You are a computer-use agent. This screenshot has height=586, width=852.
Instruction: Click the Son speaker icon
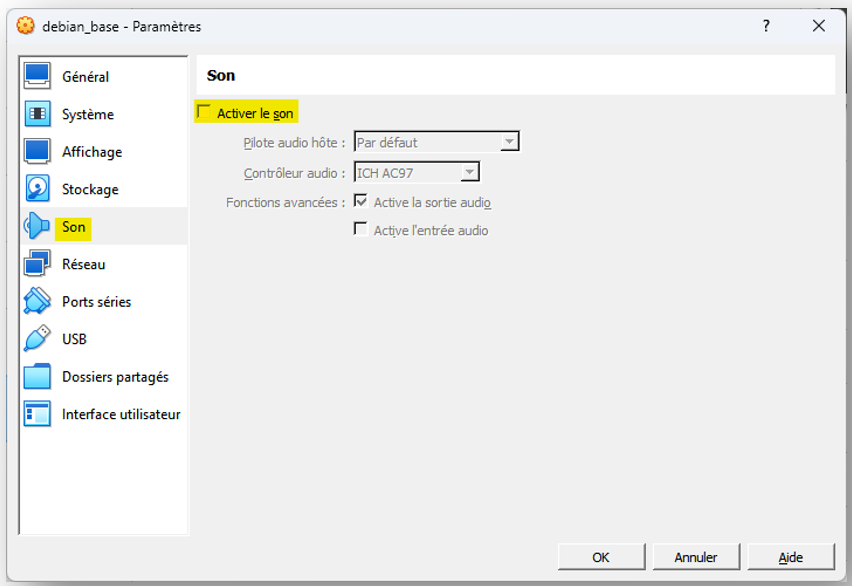tap(37, 226)
